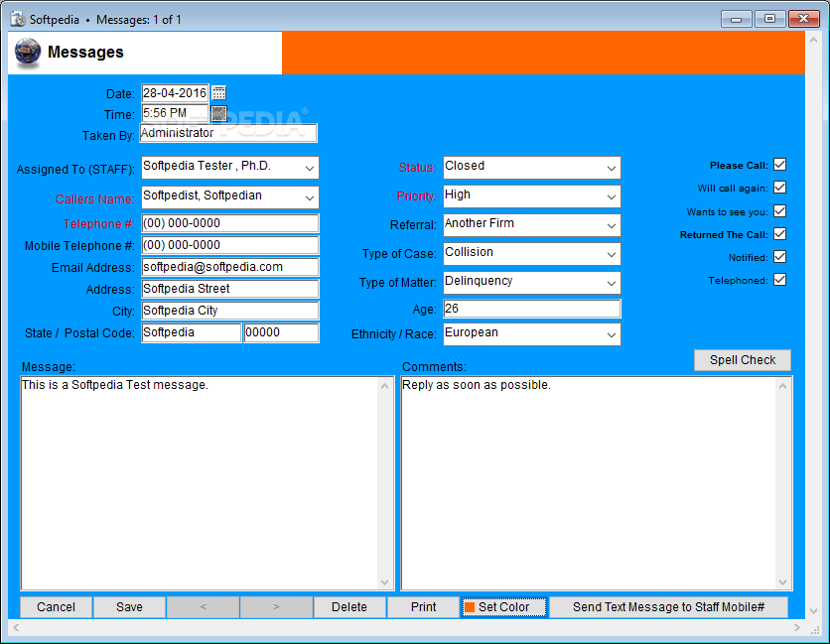The height and width of the screenshot is (644, 830).
Task: Run Spell Check on the comments
Action: tap(742, 360)
